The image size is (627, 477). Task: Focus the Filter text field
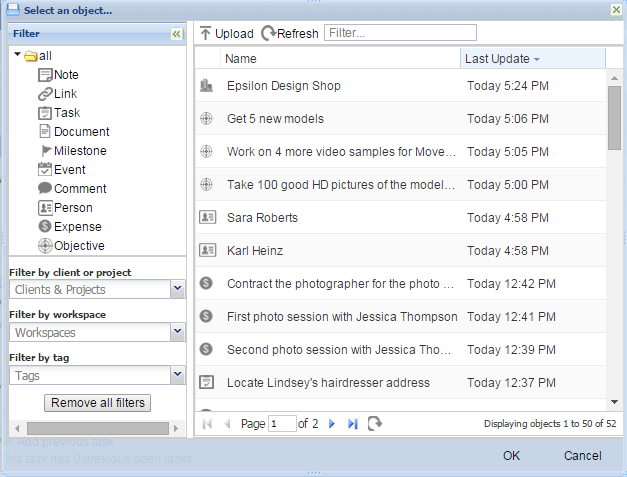click(x=400, y=33)
